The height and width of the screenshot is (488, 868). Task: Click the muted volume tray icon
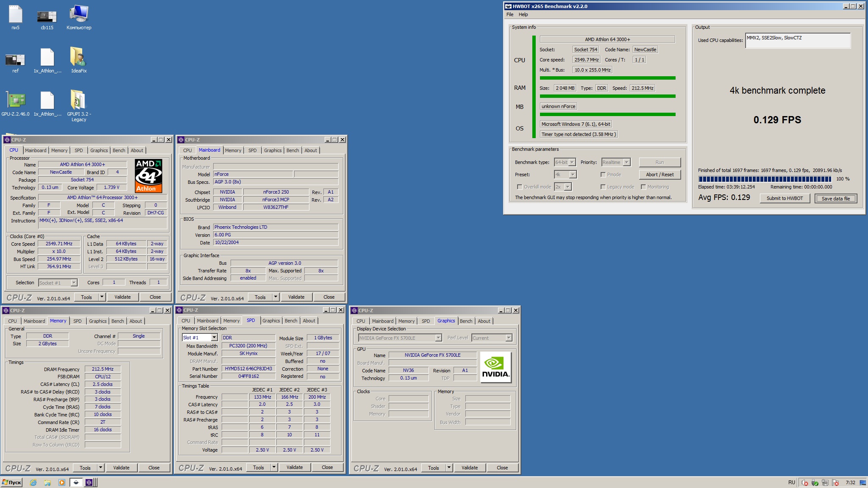(804, 482)
